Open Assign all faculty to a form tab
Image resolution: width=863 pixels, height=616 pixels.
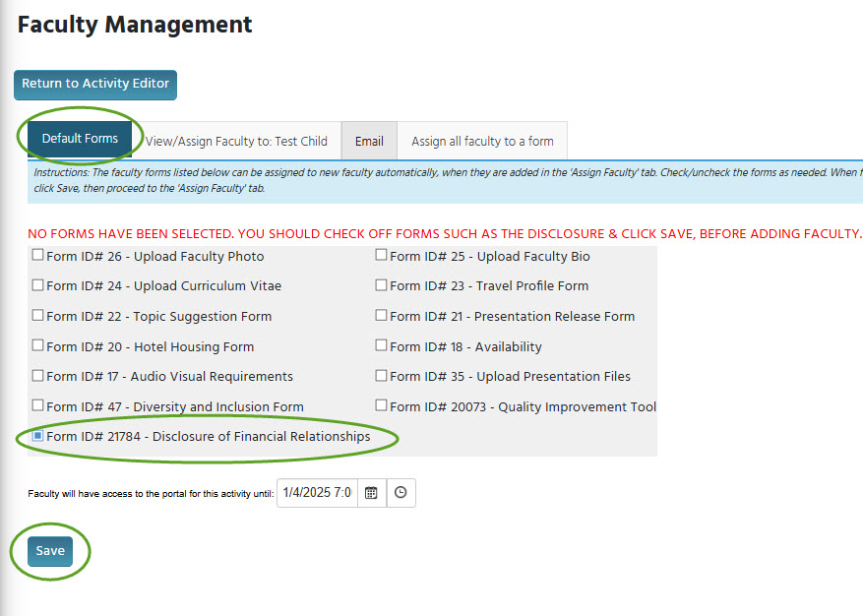click(482, 141)
